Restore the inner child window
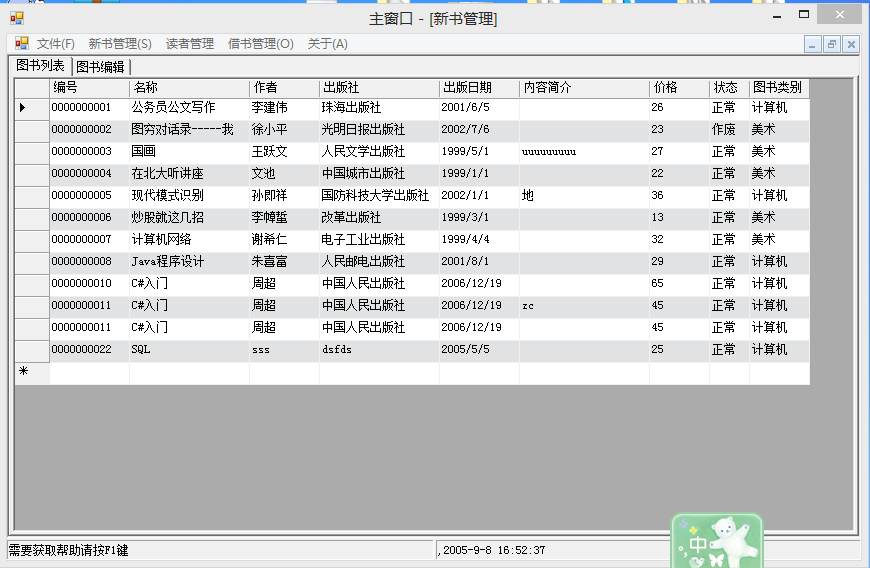Image resolution: width=870 pixels, height=568 pixels. tap(832, 45)
